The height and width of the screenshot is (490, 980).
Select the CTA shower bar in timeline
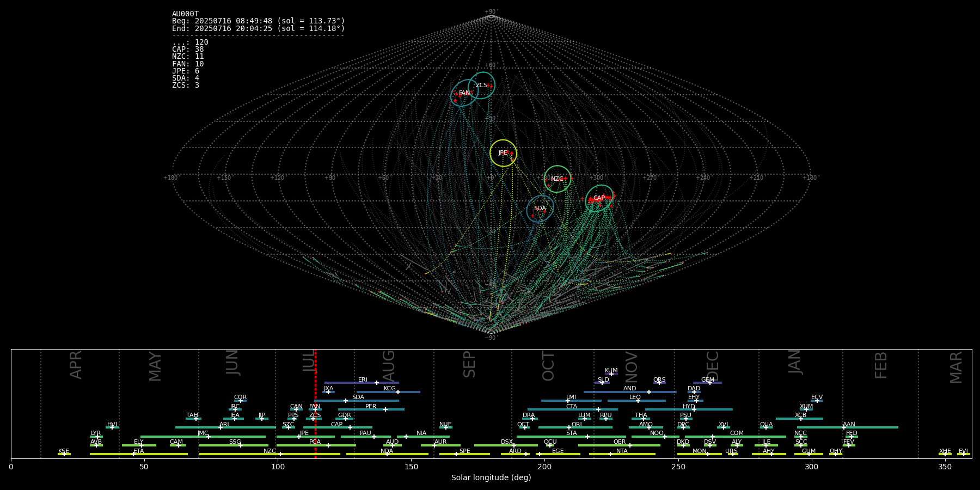[573, 409]
